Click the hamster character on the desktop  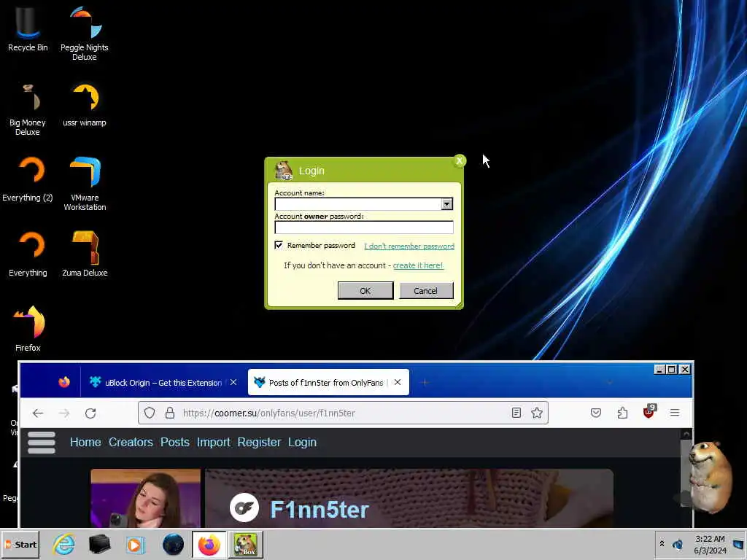click(x=710, y=476)
